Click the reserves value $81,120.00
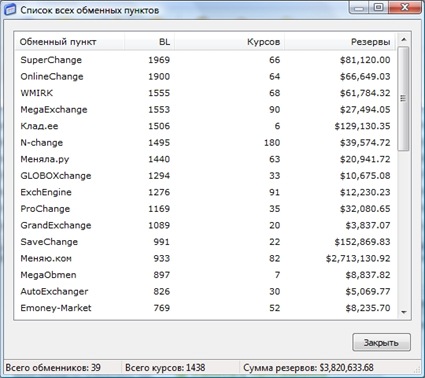 click(365, 60)
